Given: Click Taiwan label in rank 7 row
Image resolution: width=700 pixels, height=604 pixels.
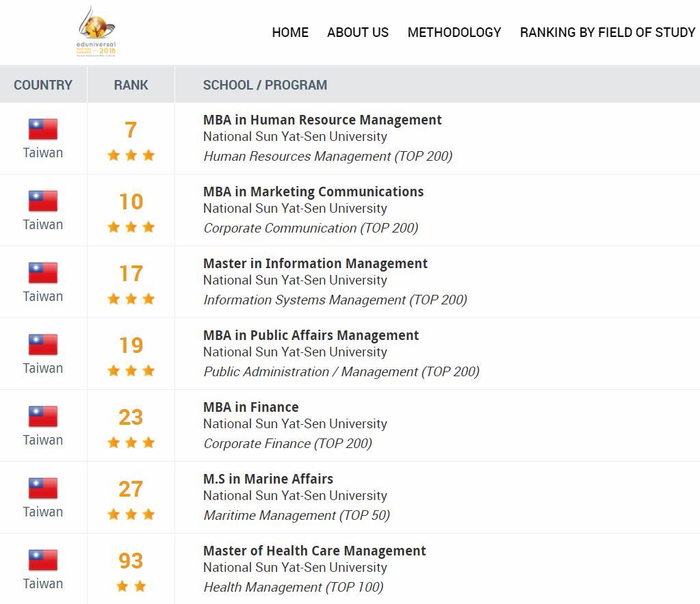Looking at the screenshot, I should pyautogui.click(x=43, y=153).
